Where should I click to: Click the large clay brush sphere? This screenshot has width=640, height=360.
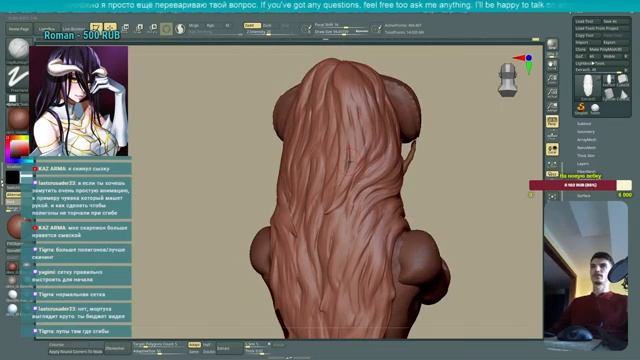16,227
